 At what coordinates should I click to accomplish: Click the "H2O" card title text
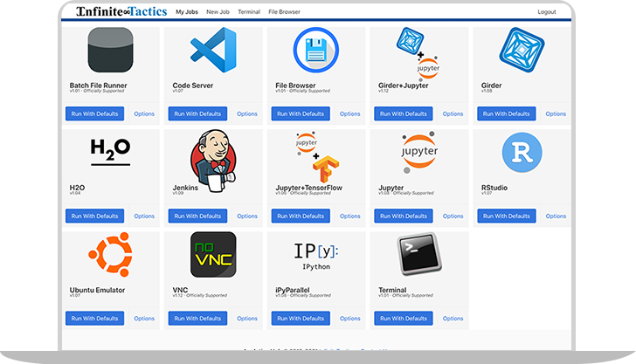pos(77,188)
